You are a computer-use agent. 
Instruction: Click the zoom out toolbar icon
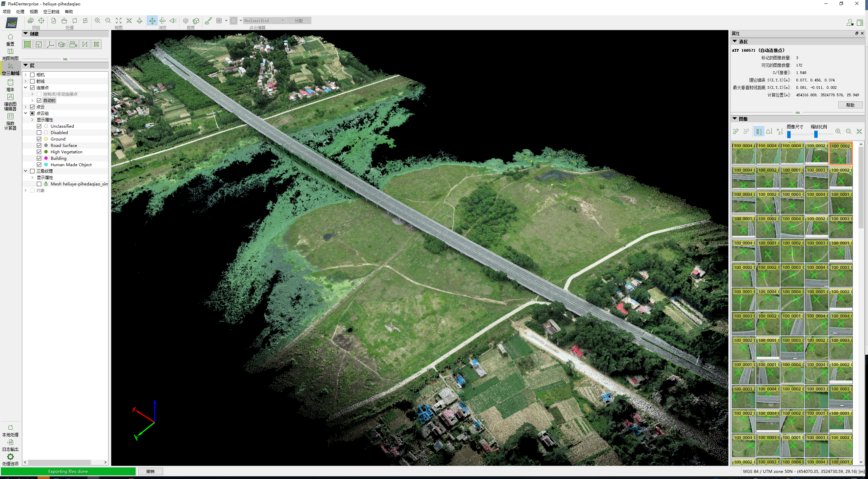(108, 21)
